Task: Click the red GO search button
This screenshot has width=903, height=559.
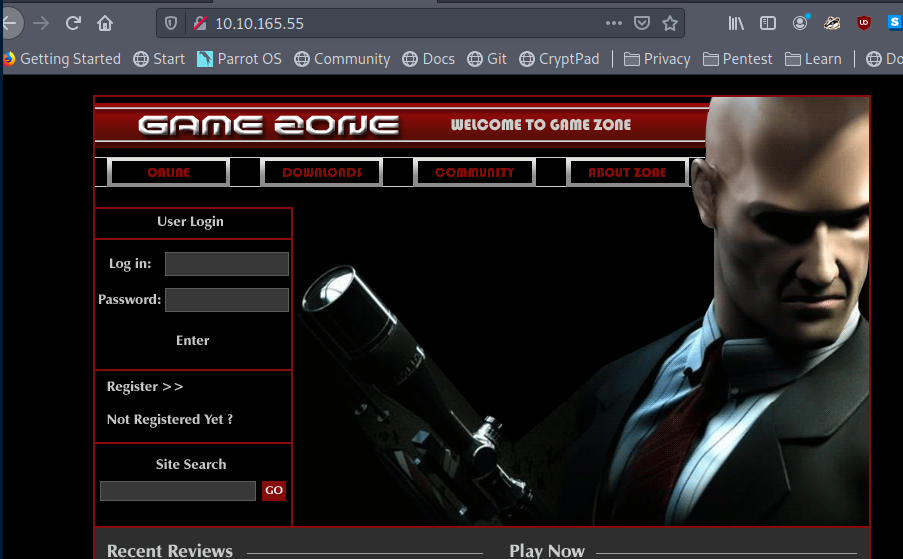Action: 274,490
